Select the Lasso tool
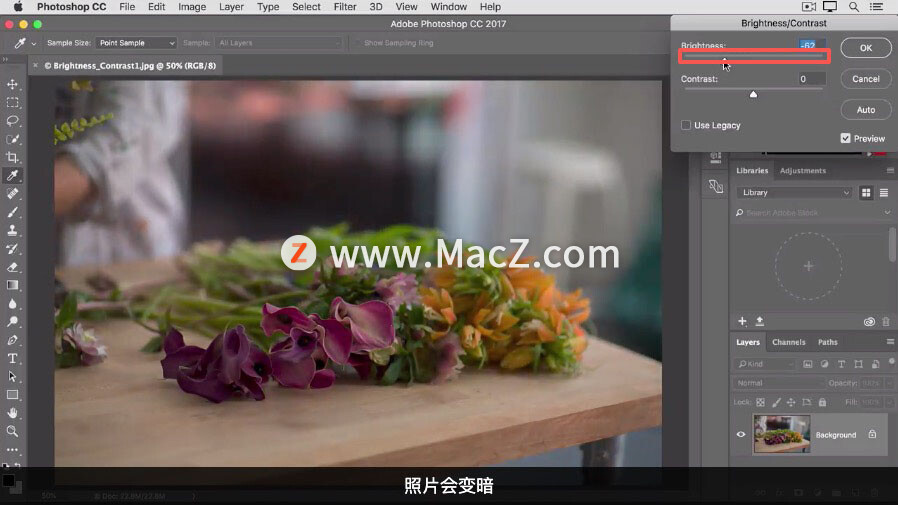Image resolution: width=898 pixels, height=505 pixels. 12,121
